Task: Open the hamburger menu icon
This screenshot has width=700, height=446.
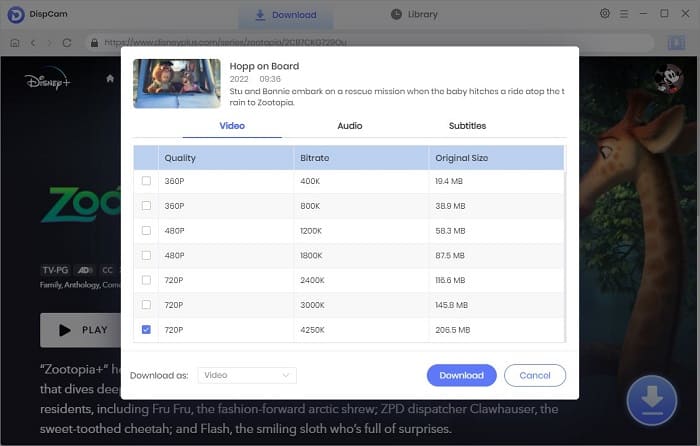Action: tap(624, 14)
